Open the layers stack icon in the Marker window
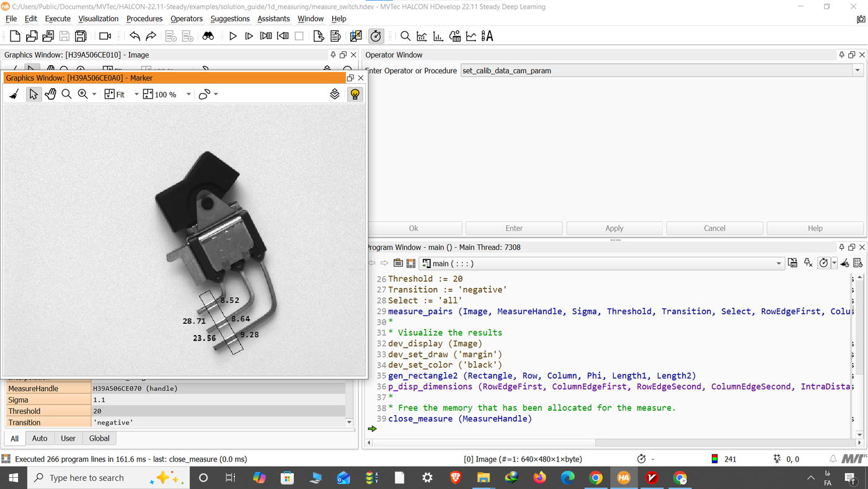 335,94
